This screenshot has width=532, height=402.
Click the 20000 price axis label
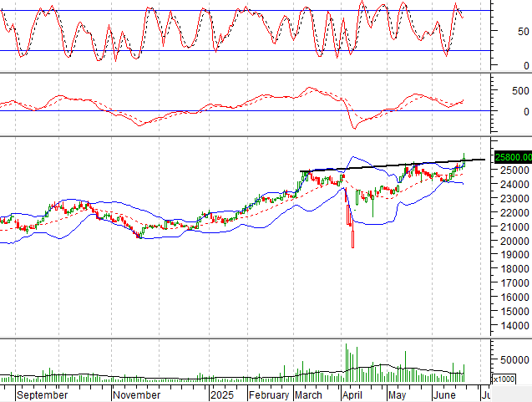509,241
